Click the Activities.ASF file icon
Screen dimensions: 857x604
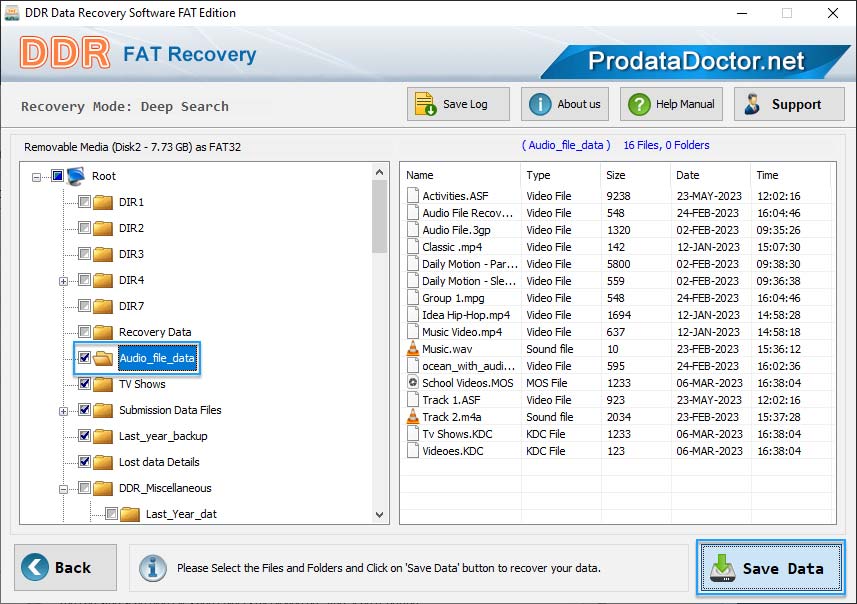click(x=413, y=196)
